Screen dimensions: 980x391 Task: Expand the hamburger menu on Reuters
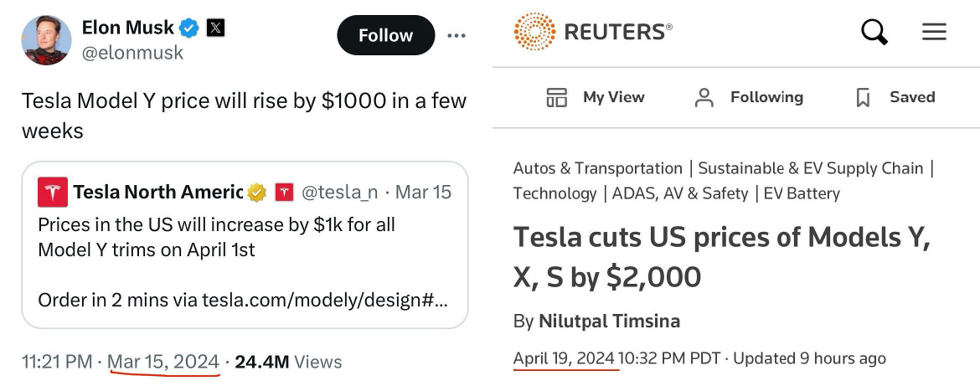point(934,32)
